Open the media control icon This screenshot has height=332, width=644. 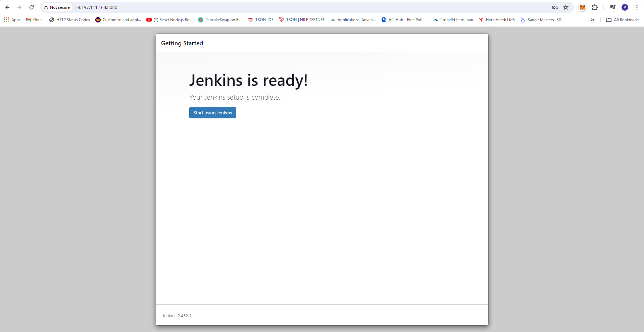(x=613, y=7)
